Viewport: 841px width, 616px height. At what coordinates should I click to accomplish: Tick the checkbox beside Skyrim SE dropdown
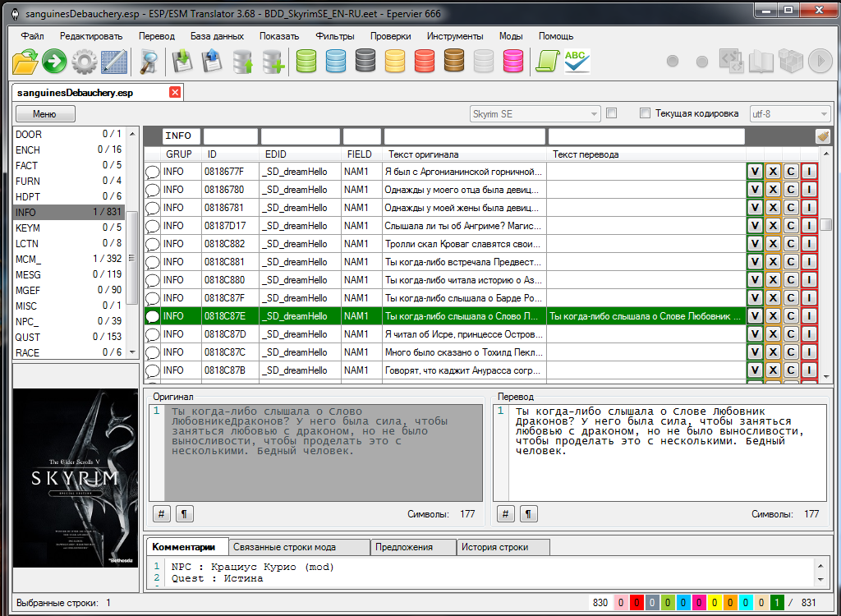[611, 113]
